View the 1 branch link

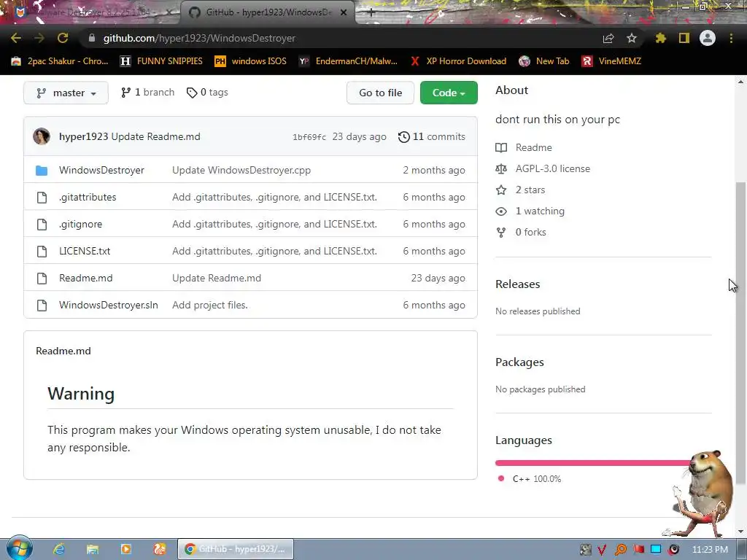[147, 93]
